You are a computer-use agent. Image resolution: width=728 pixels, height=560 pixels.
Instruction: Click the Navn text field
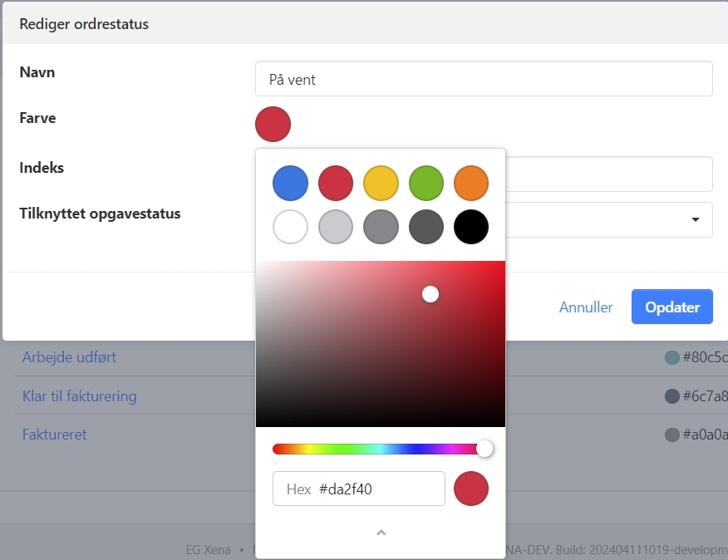click(484, 79)
